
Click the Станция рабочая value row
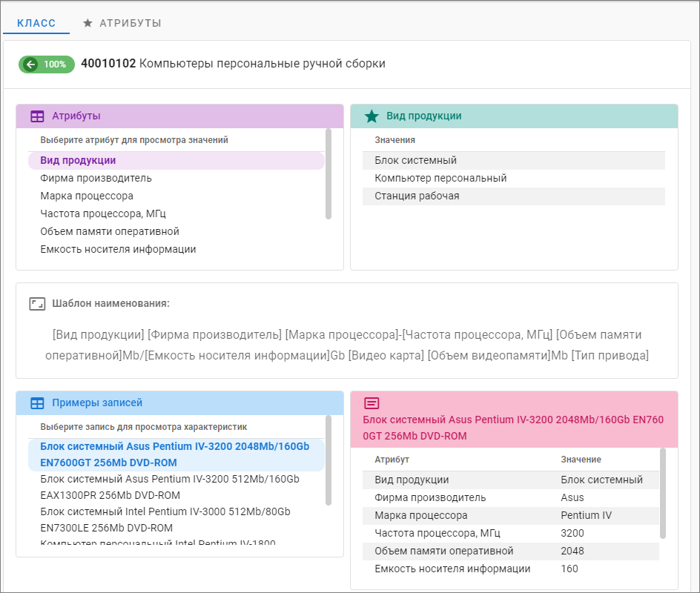click(417, 196)
